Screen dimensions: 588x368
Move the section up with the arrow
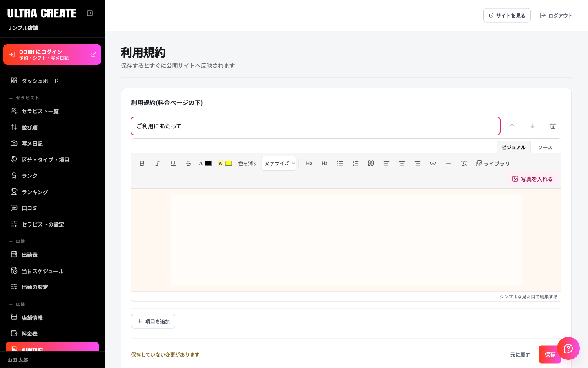pos(512,126)
